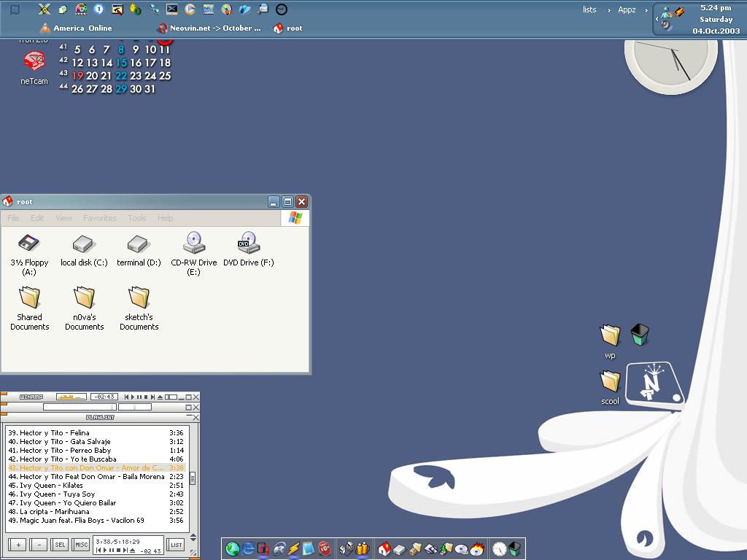
Task: Open the Favorites menu in root window
Action: [99, 218]
